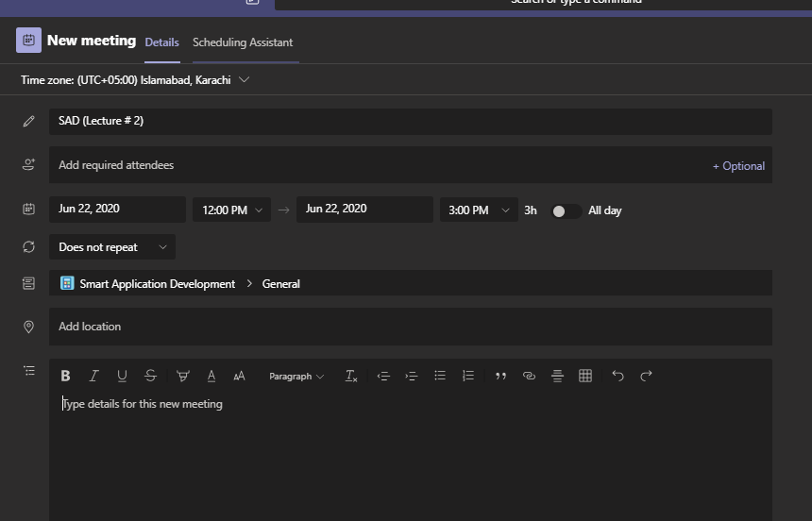Select the General channel
Screen dimensions: 812x521
pyautogui.click(x=280, y=284)
